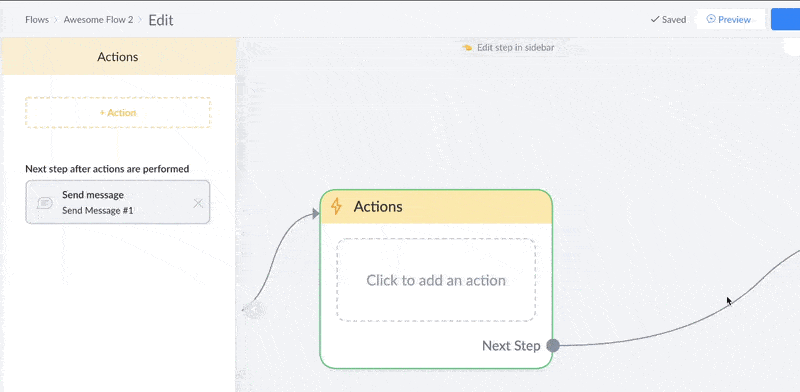This screenshot has width=800, height=392.
Task: Click the arrowhead entering the Actions node
Action: 316,215
